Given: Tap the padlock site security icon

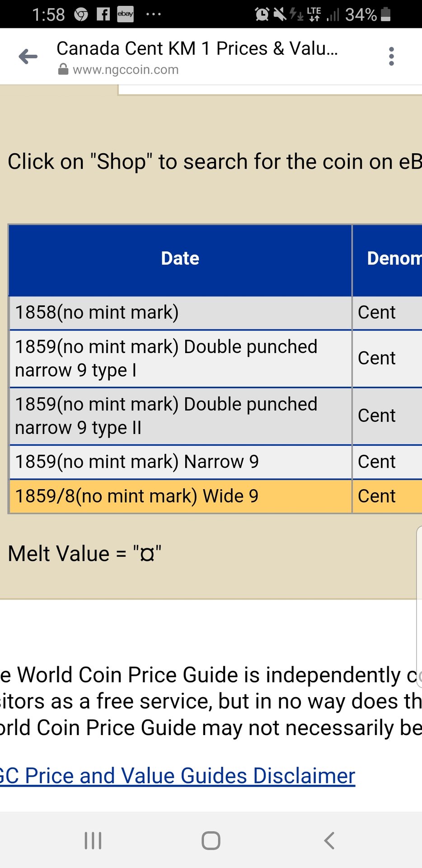Looking at the screenshot, I should pos(63,70).
